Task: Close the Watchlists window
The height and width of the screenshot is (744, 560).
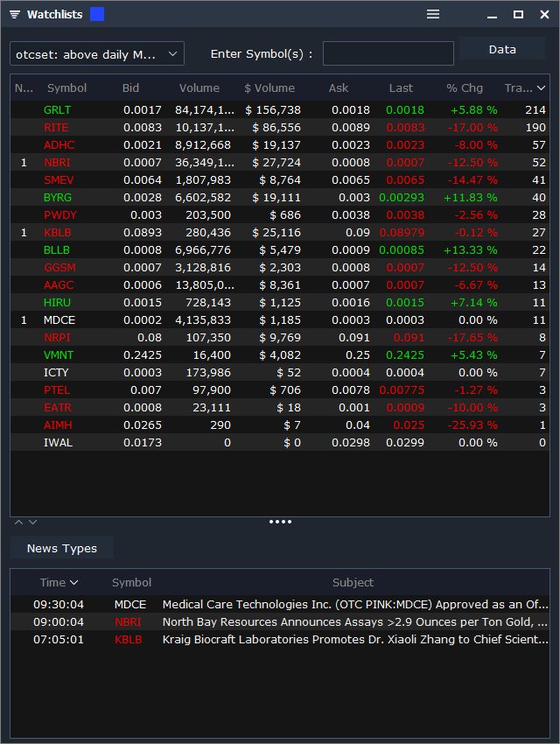Action: click(544, 15)
